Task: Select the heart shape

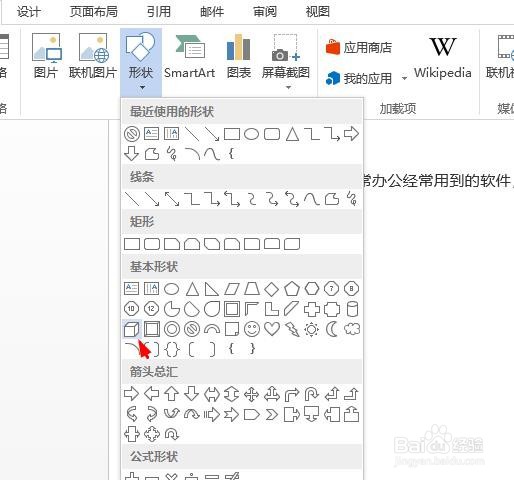Action: 272,329
